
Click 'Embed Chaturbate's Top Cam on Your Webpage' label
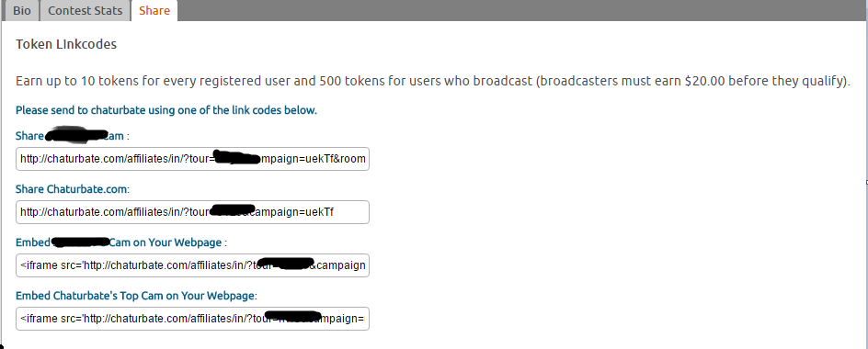[136, 296]
